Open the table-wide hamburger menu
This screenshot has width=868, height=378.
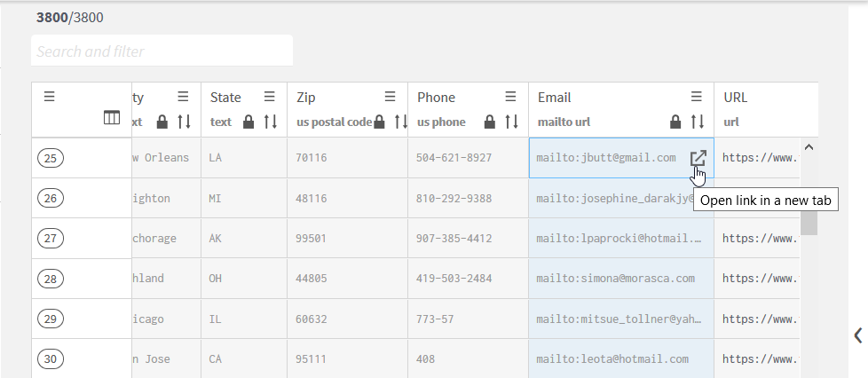(x=50, y=97)
